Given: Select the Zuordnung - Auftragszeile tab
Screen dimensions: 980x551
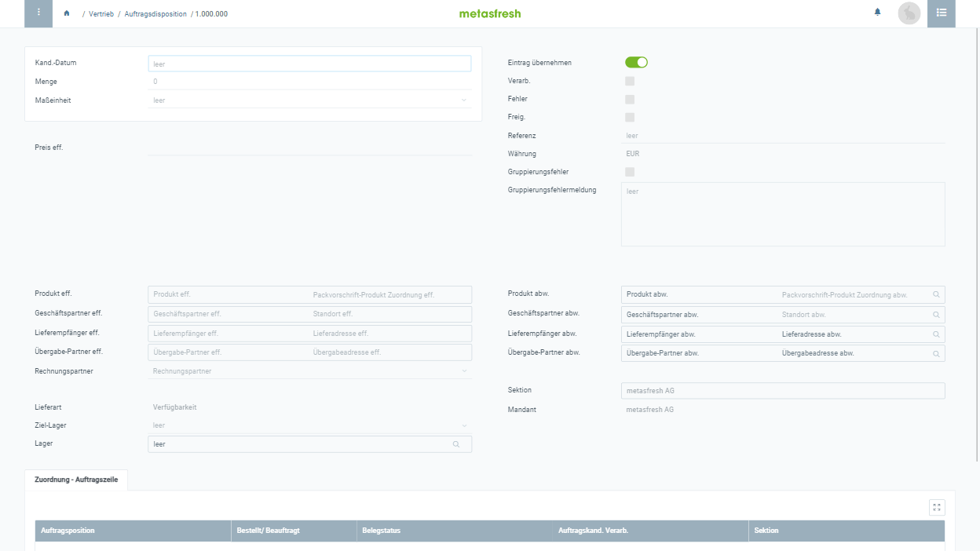Looking at the screenshot, I should (76, 480).
